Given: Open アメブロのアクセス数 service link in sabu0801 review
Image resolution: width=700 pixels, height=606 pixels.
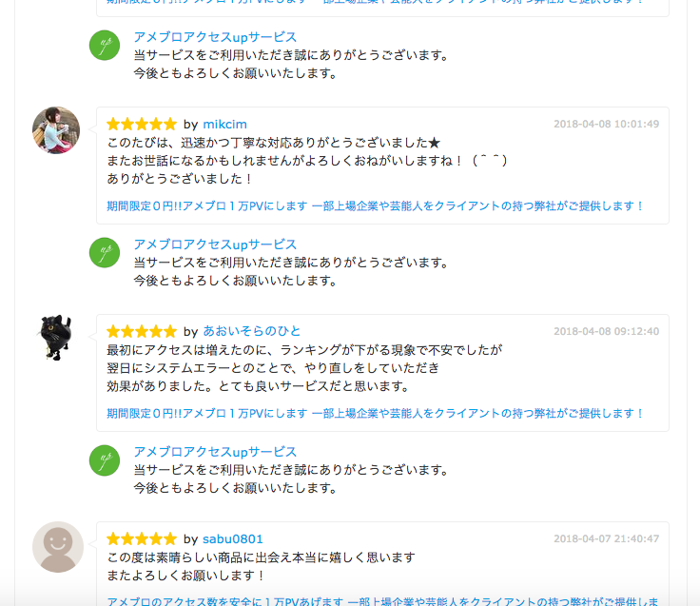Looking at the screenshot, I should [382, 601].
